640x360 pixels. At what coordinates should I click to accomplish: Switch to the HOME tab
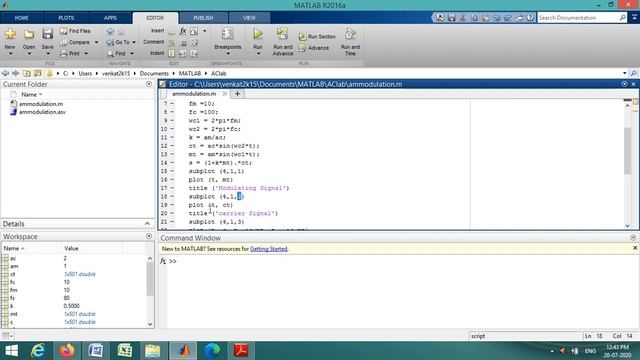[22, 18]
